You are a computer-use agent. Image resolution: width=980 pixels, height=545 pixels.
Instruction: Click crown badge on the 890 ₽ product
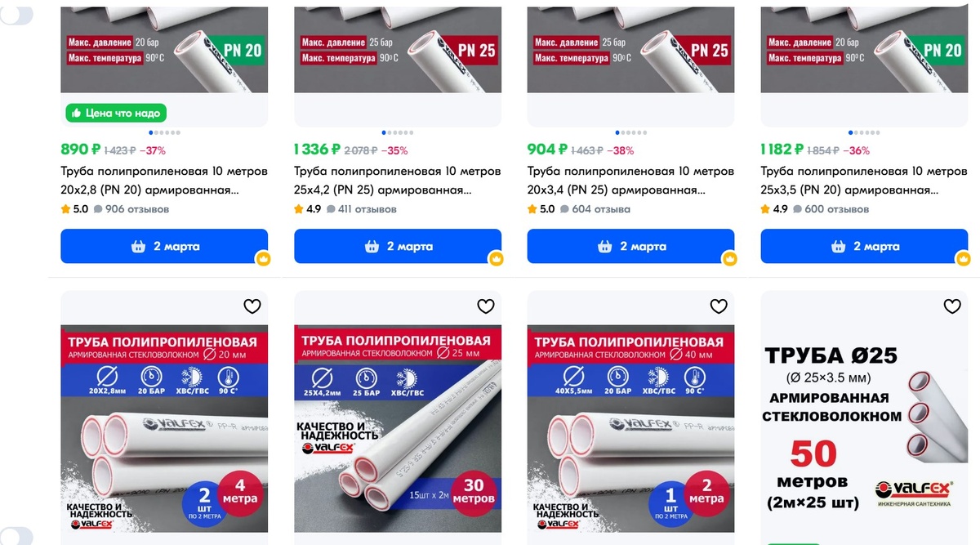(263, 259)
